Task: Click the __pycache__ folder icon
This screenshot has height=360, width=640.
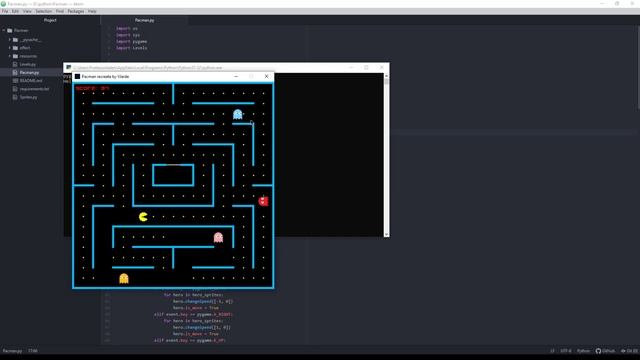Action: click(16, 40)
